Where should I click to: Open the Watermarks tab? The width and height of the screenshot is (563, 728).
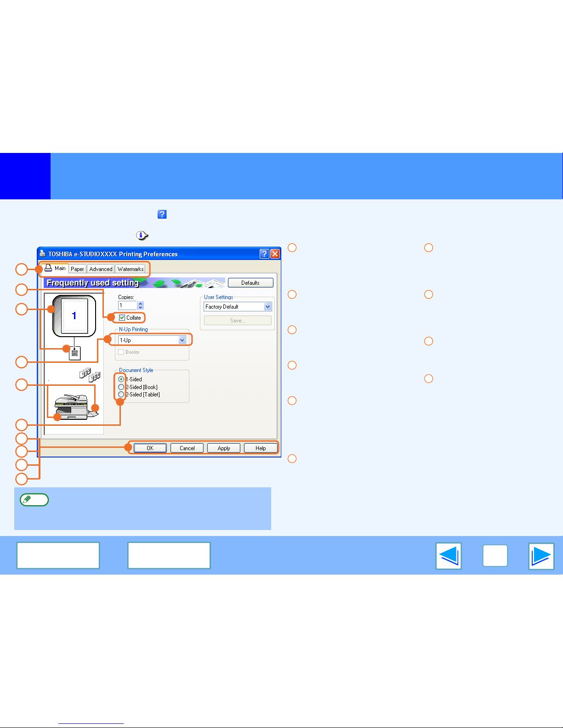click(131, 269)
